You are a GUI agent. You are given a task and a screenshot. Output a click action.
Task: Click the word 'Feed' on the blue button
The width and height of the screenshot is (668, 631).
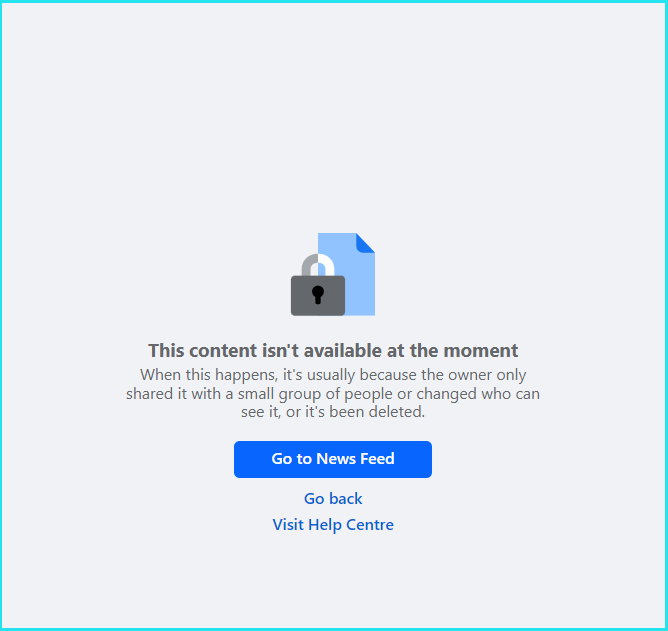point(377,459)
